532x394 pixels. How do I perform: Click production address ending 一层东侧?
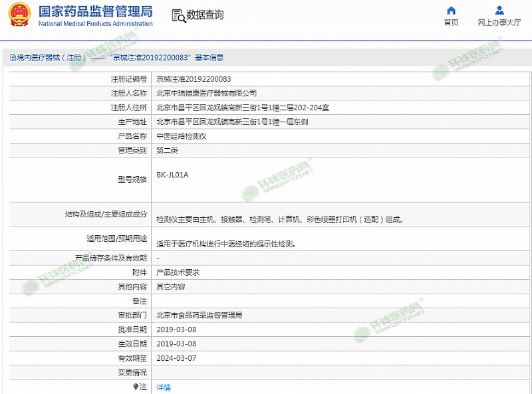(x=232, y=122)
